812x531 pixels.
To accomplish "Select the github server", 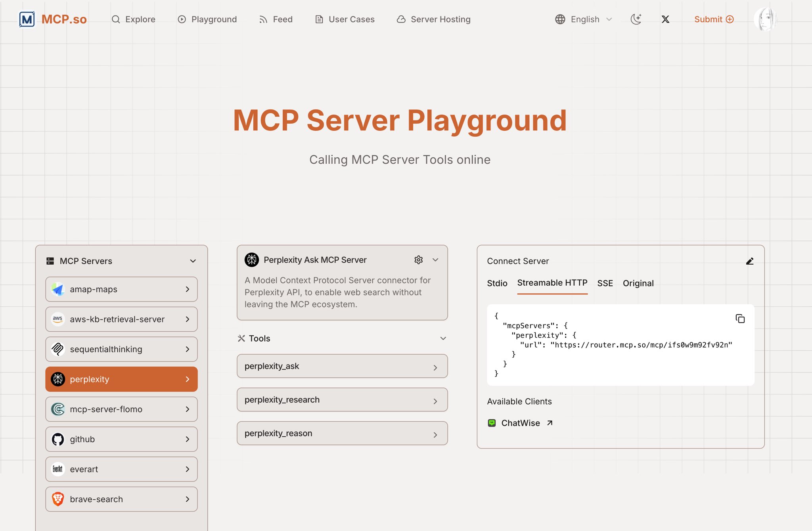I will pyautogui.click(x=121, y=439).
